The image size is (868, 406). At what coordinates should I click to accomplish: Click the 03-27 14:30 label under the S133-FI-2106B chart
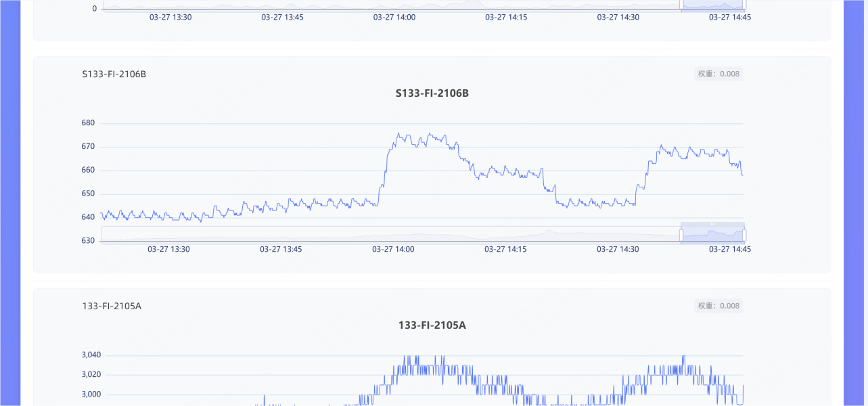click(618, 249)
